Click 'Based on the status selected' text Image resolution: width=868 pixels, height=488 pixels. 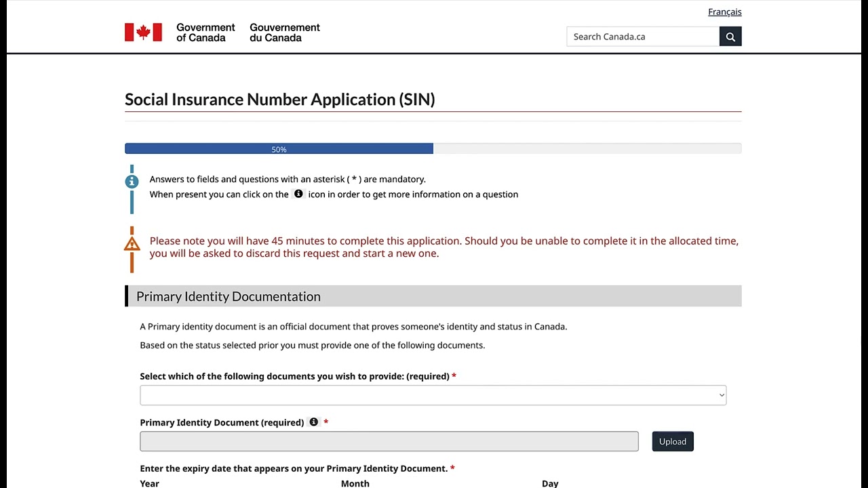click(313, 345)
